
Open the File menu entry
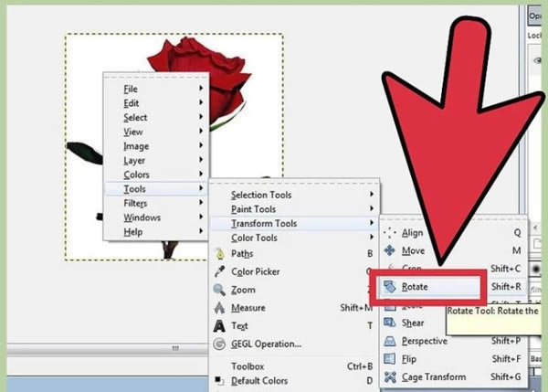(x=156, y=89)
